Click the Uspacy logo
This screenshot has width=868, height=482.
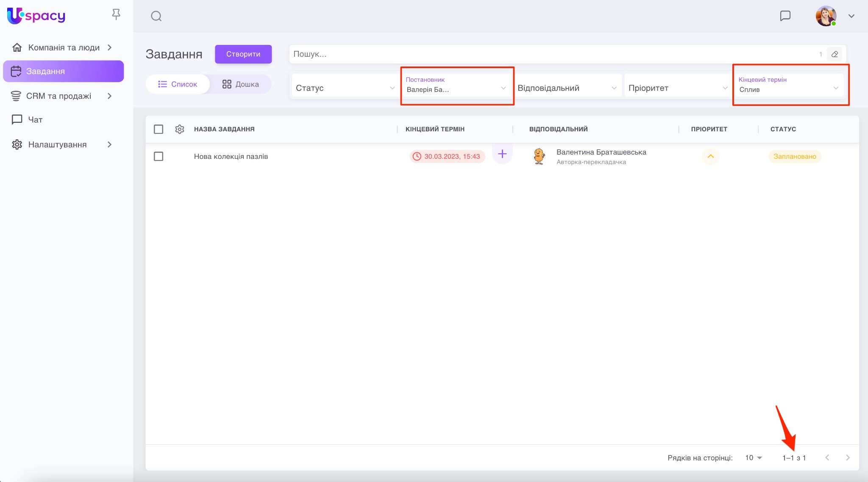coord(36,16)
